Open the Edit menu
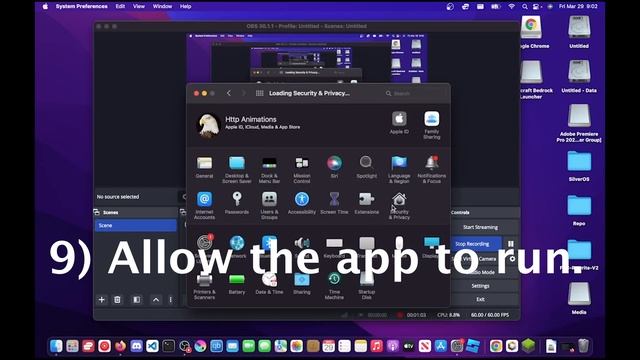 [x=120, y=7]
